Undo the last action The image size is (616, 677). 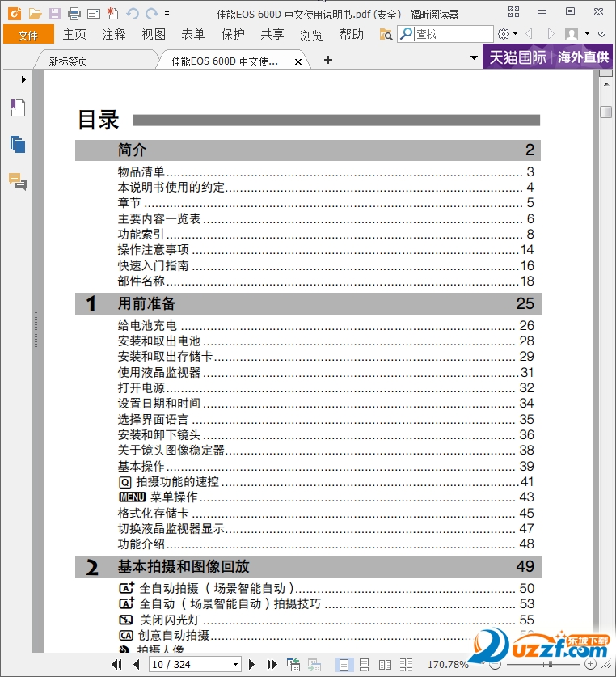pos(133,14)
